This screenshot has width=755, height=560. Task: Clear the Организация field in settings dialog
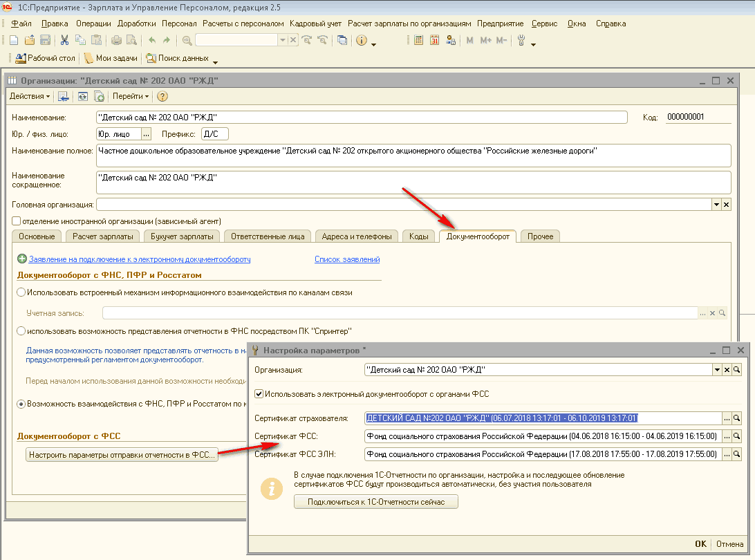tap(727, 370)
